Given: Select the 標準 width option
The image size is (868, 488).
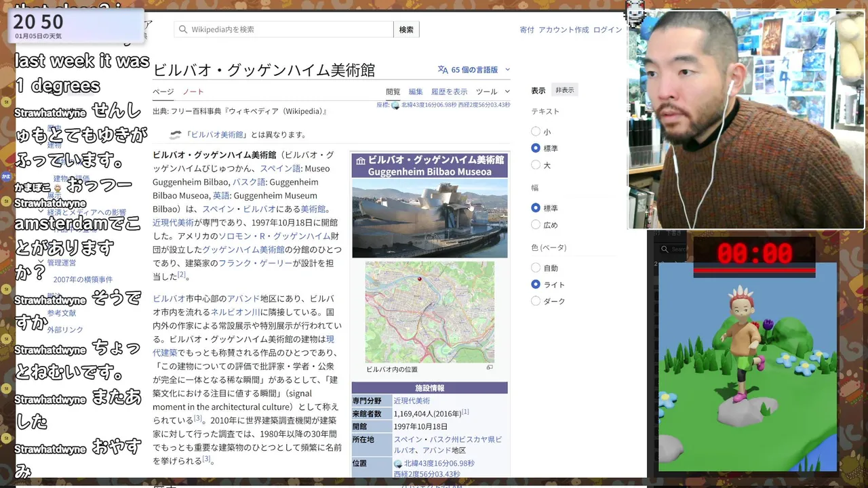Looking at the screenshot, I should [536, 208].
